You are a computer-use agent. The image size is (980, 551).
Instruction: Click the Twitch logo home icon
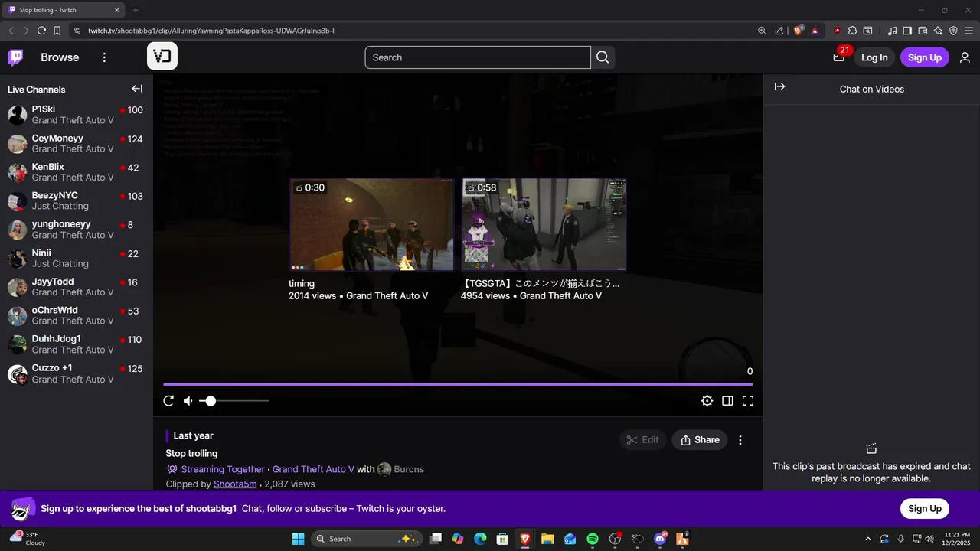(15, 57)
